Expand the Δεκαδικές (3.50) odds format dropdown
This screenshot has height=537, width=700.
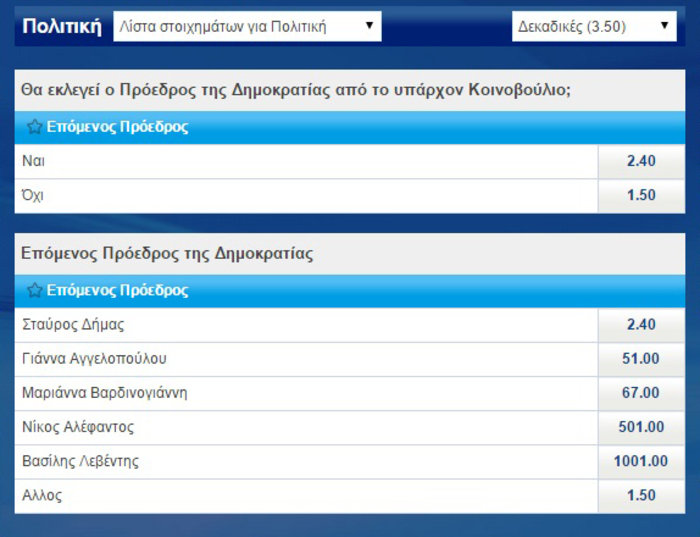coord(594,27)
